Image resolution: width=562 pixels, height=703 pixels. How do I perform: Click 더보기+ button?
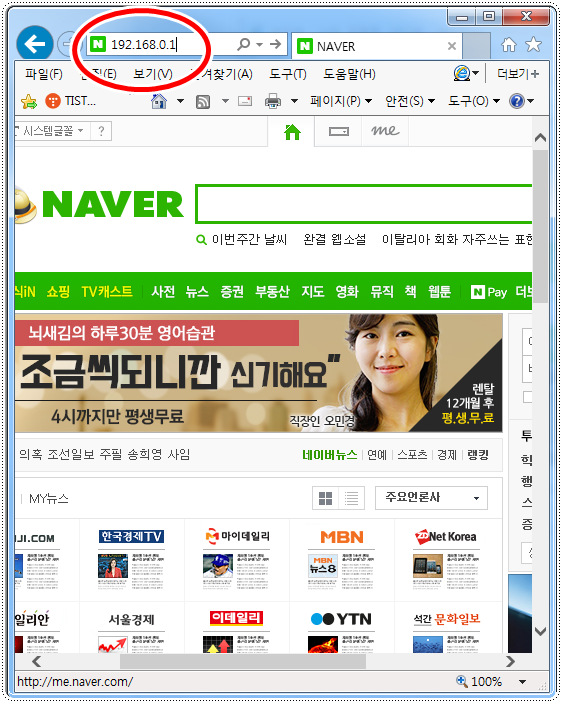coord(518,74)
